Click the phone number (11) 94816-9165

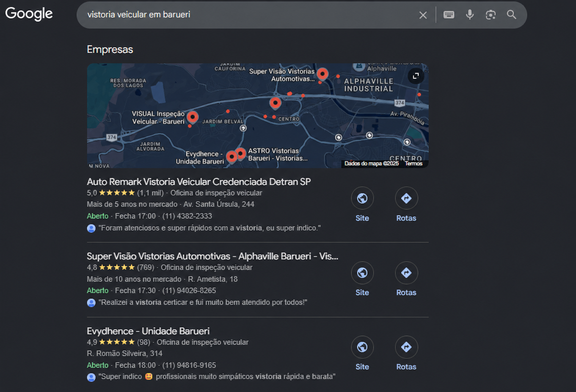coord(189,365)
